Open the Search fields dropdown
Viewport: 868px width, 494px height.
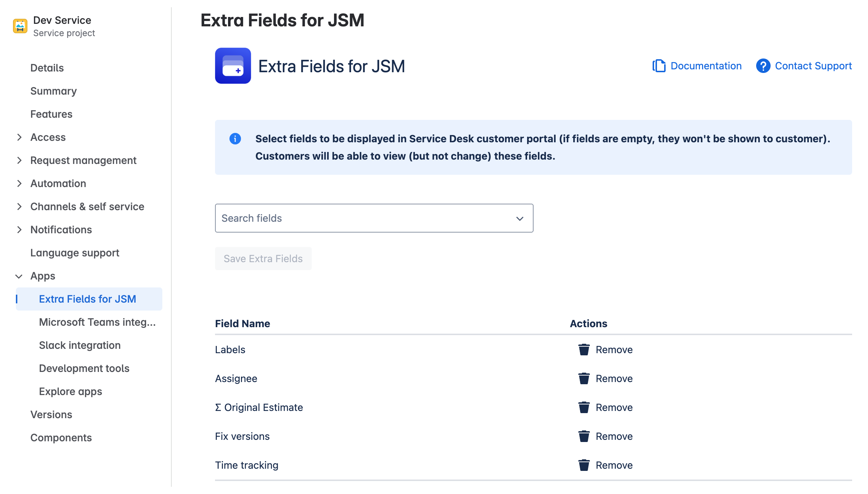coord(520,218)
